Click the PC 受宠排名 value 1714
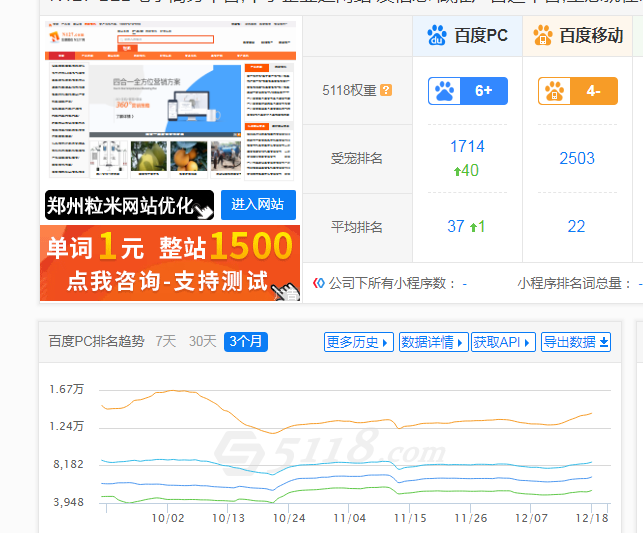The width and height of the screenshot is (643, 533). pos(467,146)
